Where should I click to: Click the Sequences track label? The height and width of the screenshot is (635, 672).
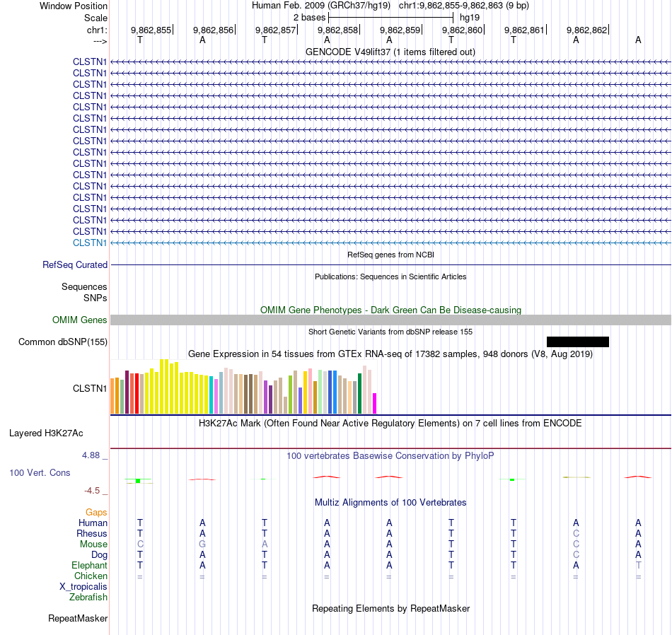coord(84,286)
